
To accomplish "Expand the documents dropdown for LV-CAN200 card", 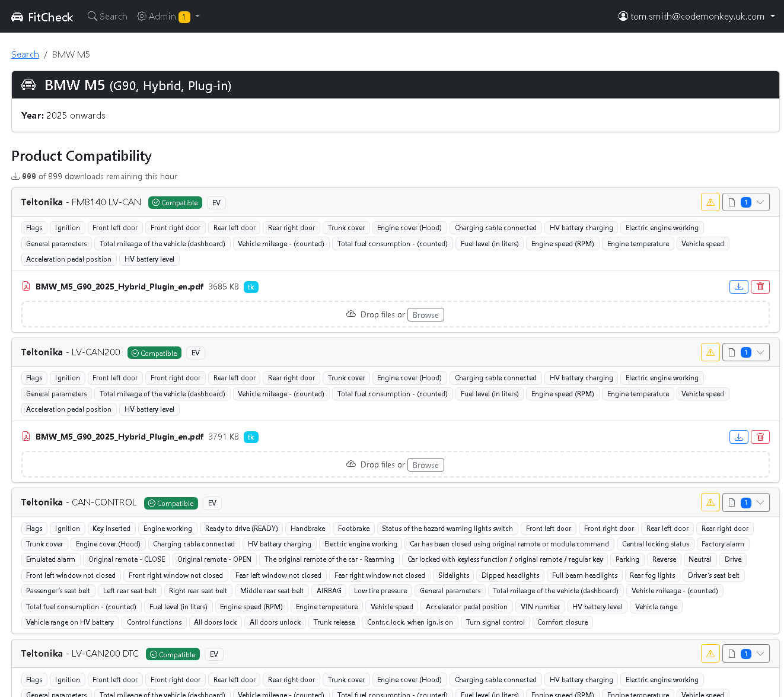I will point(746,352).
